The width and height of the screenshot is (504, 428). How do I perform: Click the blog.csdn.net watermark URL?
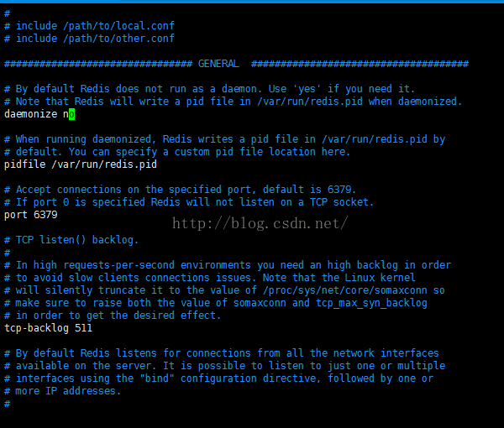[x=260, y=223]
